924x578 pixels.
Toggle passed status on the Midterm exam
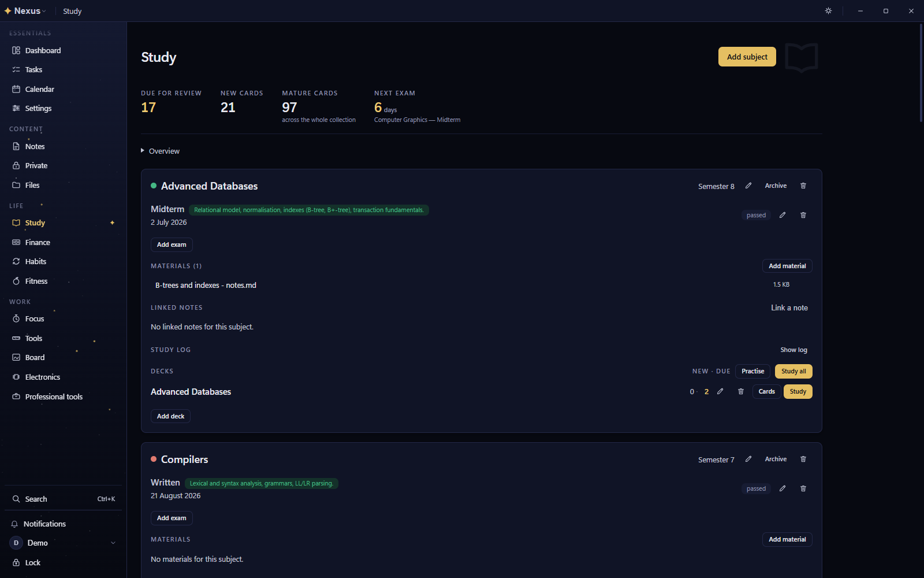click(756, 216)
